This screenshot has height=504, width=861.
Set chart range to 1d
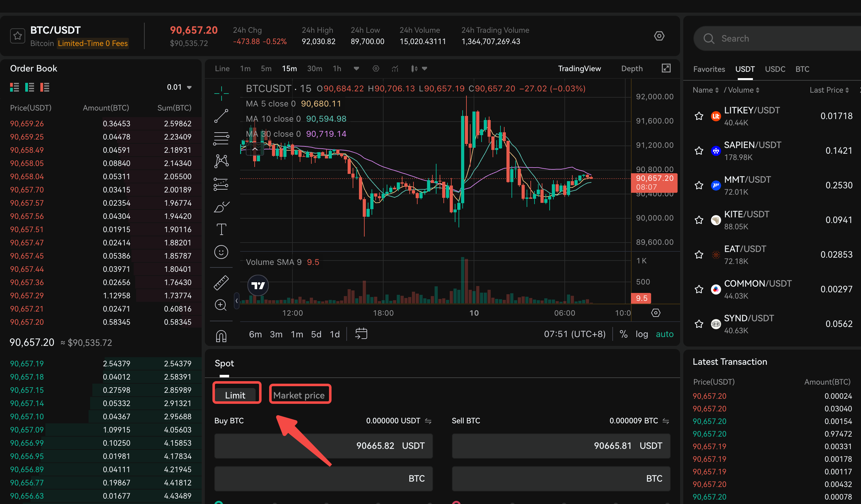click(335, 334)
